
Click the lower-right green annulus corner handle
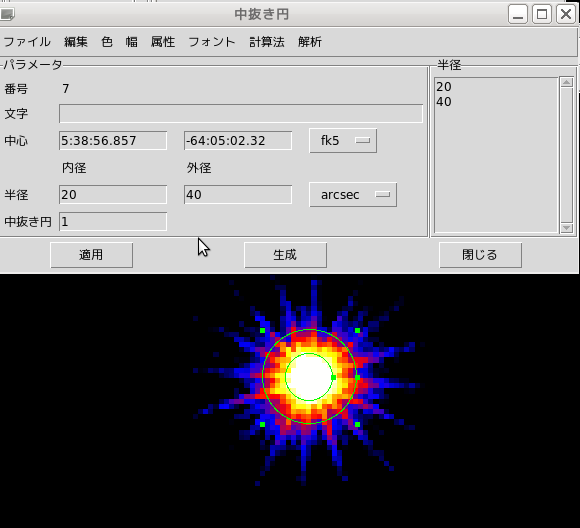point(357,424)
